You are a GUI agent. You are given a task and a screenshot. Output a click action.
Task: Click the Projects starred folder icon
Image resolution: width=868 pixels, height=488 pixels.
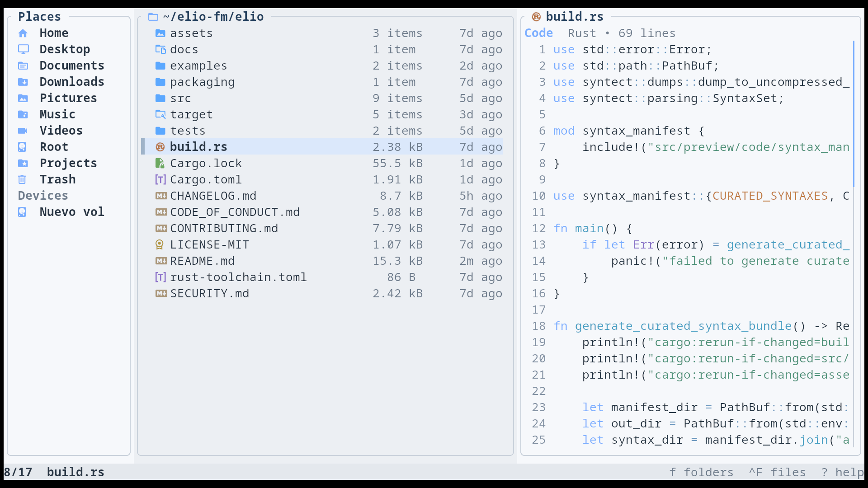click(x=23, y=164)
